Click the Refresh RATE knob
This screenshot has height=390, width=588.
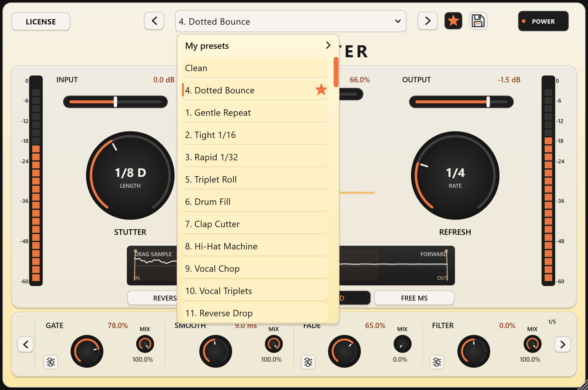pos(455,175)
